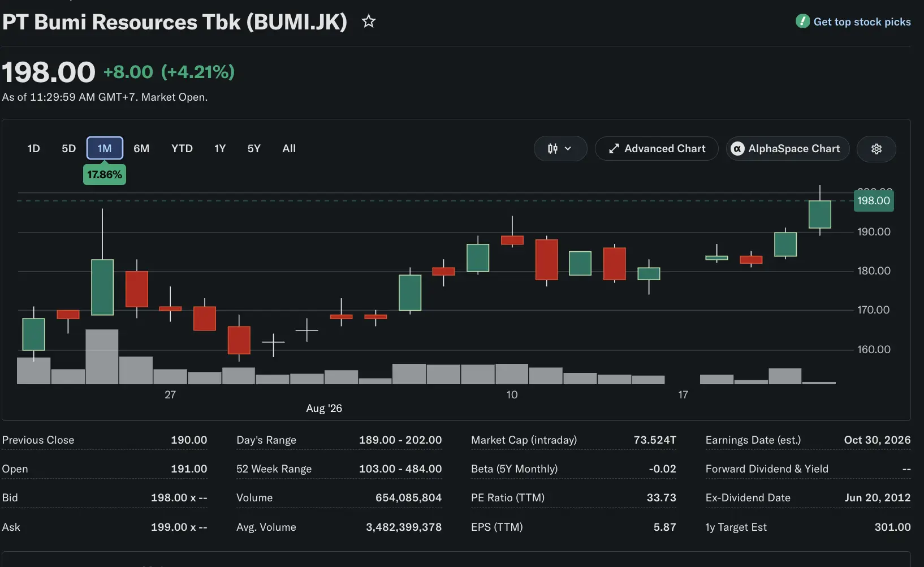Click EPS (TTM) value 5.87
This screenshot has width=924, height=567.
point(665,527)
